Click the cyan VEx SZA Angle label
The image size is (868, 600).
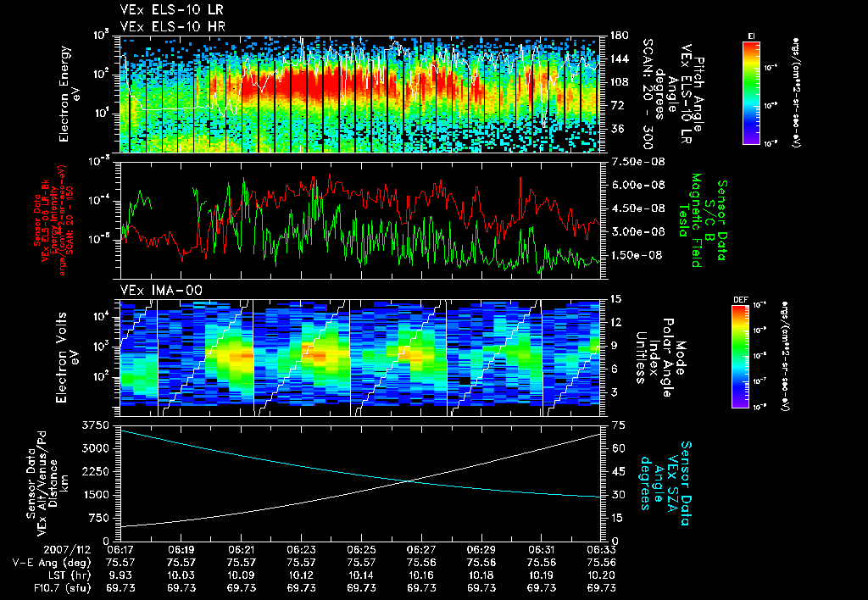pos(665,483)
